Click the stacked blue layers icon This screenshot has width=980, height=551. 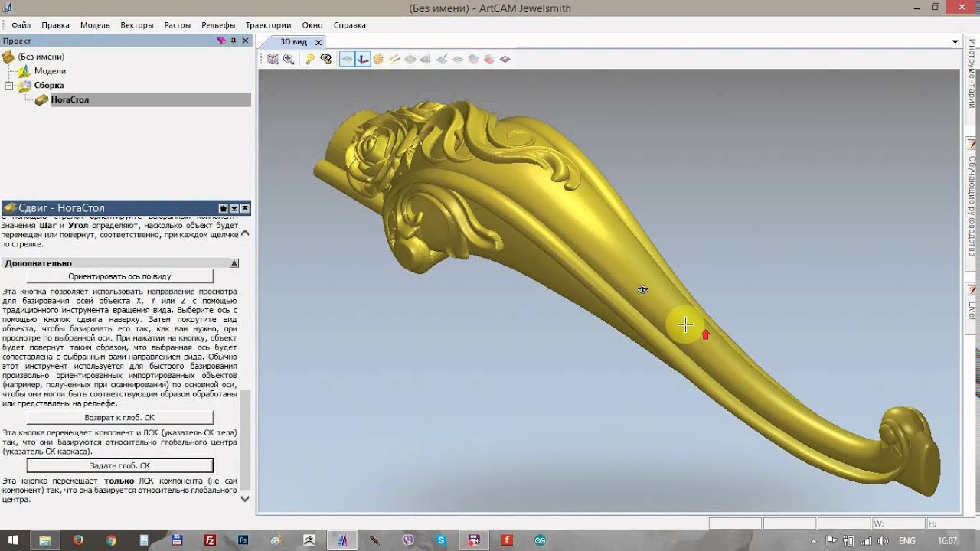(473, 59)
